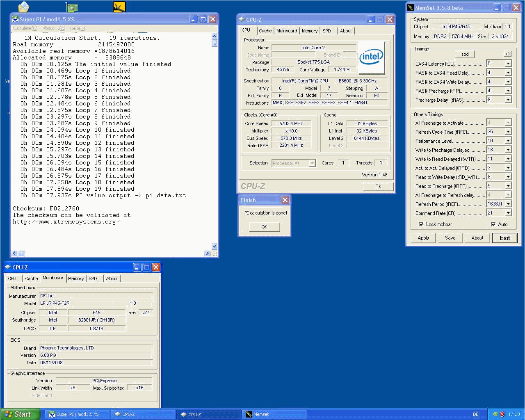Click the Core Speed value 5703.4 MHz
The height and width of the screenshot is (420, 525).
291,123
